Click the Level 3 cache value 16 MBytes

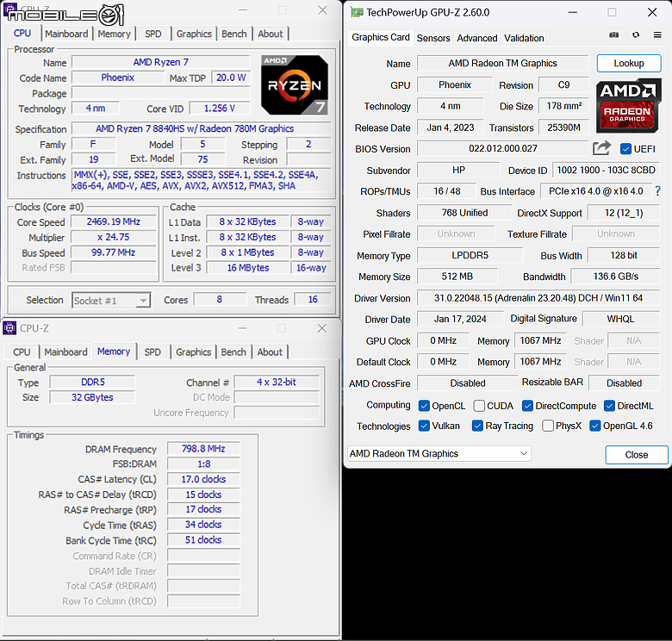248,268
